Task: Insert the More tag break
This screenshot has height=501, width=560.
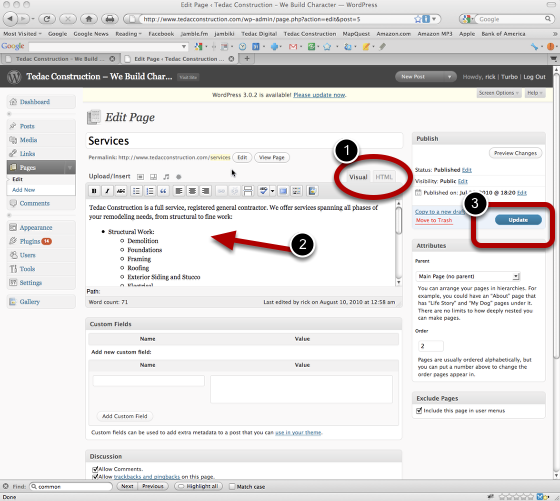Action: 248,191
